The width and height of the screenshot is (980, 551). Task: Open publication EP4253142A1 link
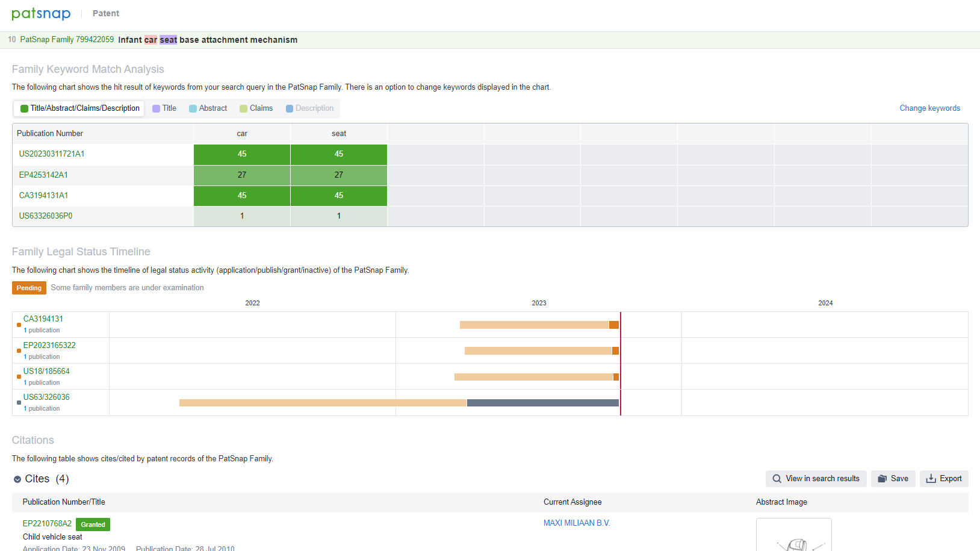click(43, 175)
